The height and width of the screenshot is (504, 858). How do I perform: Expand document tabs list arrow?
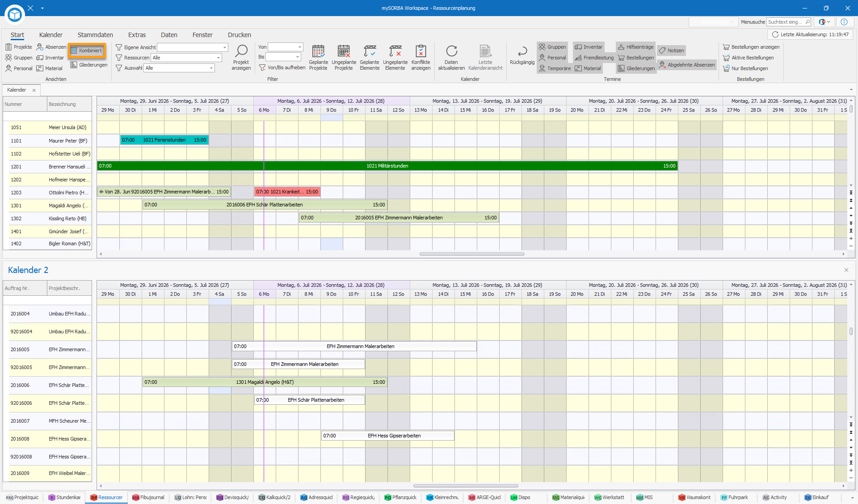(851, 90)
